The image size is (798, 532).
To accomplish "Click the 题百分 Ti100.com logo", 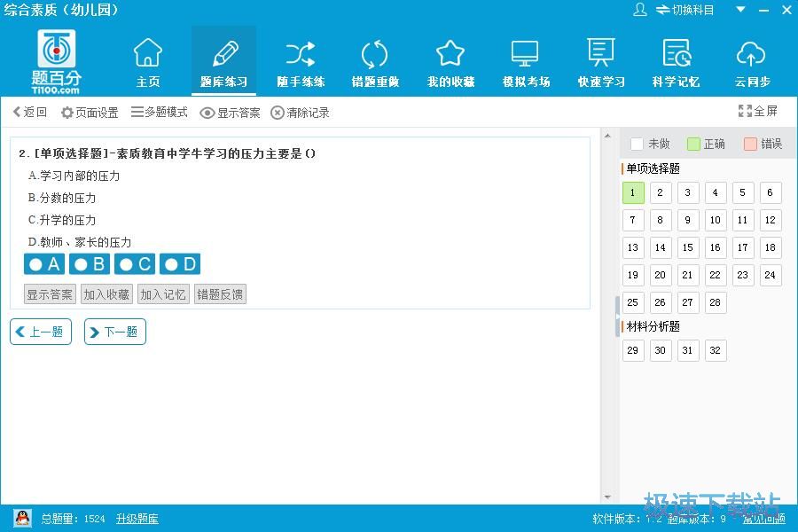I will (x=56, y=61).
